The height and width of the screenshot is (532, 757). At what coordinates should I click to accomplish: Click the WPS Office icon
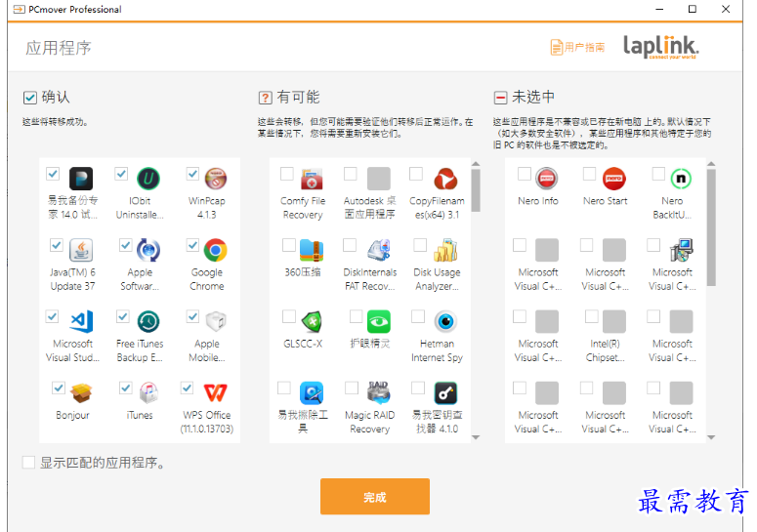[215, 393]
